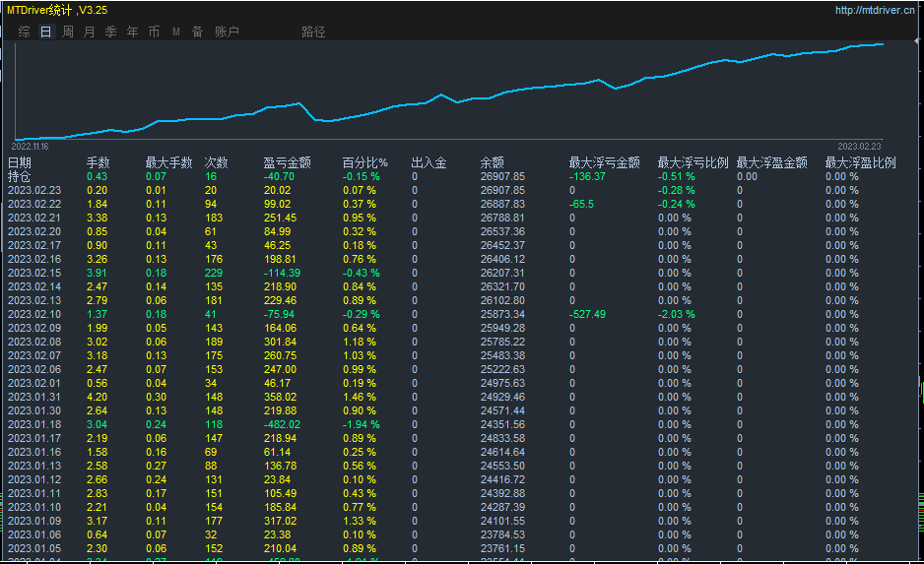Click the 盈亏金额 column header

point(287,163)
